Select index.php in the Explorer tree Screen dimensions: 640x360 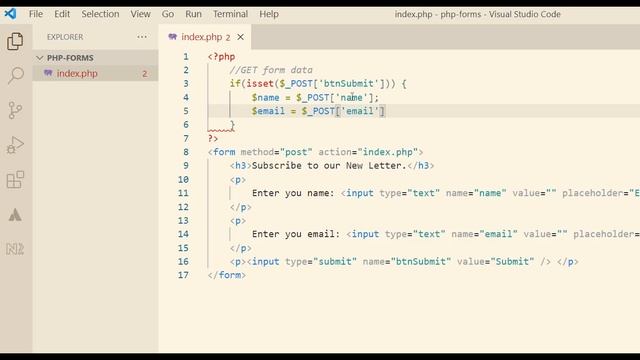point(95,73)
